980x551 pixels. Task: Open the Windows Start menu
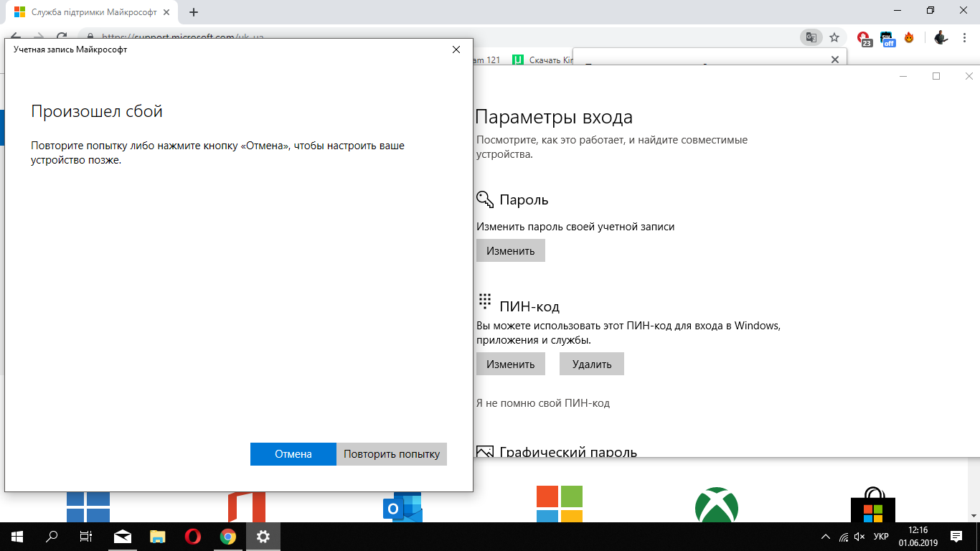point(17,536)
